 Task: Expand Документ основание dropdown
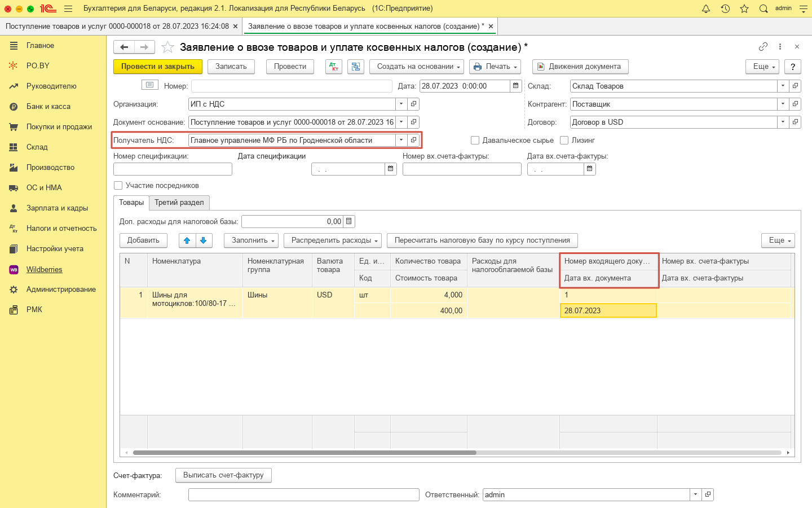click(401, 122)
